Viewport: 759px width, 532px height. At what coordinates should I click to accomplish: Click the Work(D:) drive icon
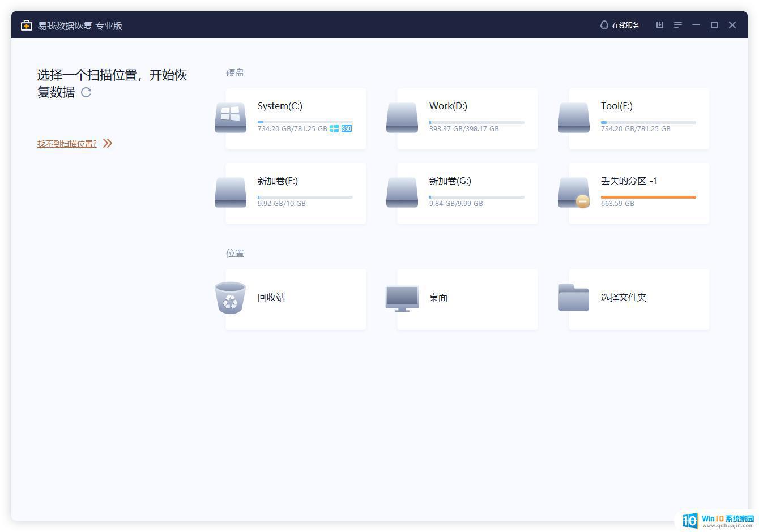402,117
